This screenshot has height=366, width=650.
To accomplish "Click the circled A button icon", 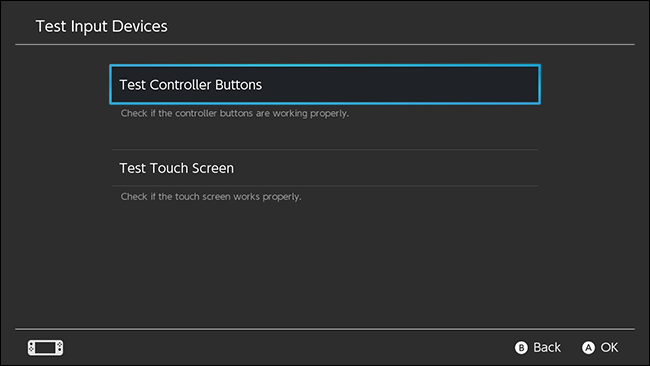I will [x=588, y=347].
